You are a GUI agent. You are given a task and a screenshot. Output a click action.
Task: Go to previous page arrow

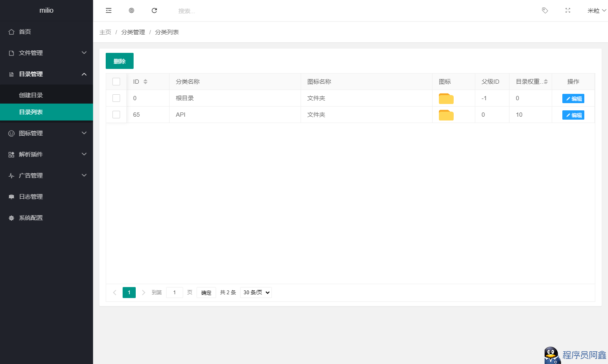(x=115, y=293)
